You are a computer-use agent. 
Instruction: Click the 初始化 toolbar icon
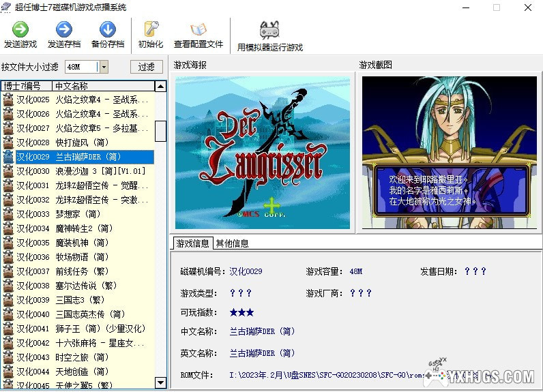point(150,29)
